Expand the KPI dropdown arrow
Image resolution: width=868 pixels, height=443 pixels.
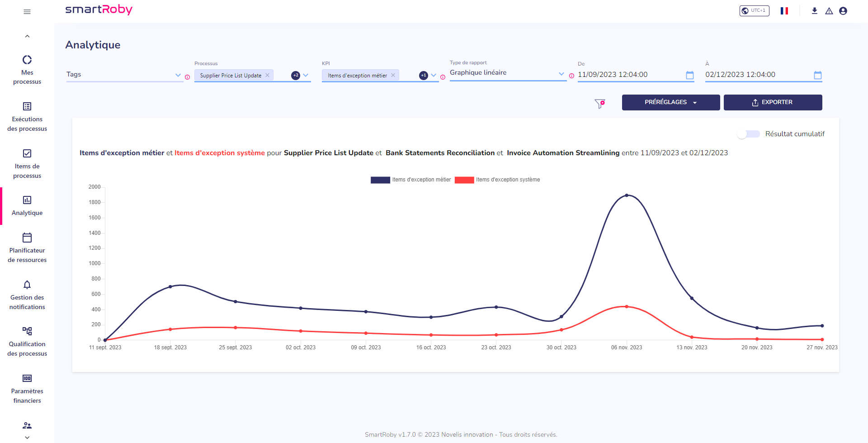[x=434, y=76]
